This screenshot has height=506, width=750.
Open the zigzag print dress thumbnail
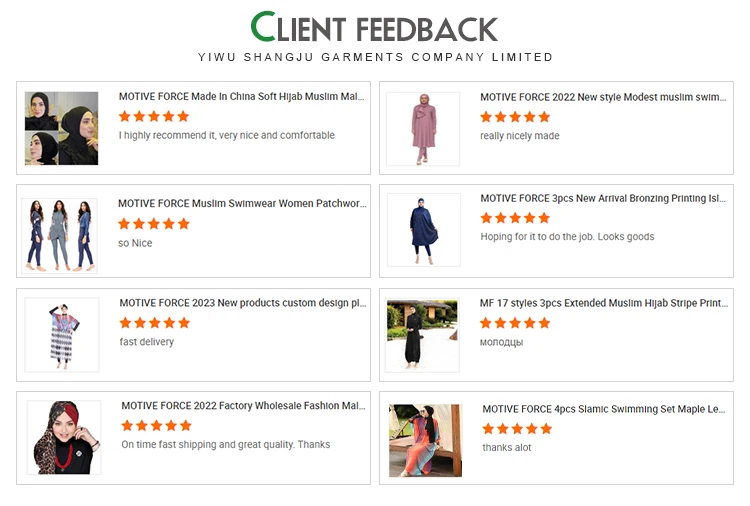(x=62, y=335)
